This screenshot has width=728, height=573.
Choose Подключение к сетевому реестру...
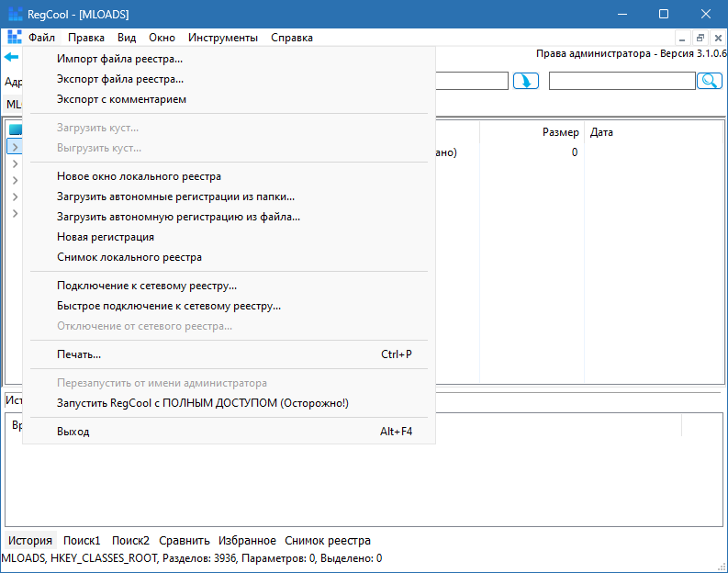point(229,286)
